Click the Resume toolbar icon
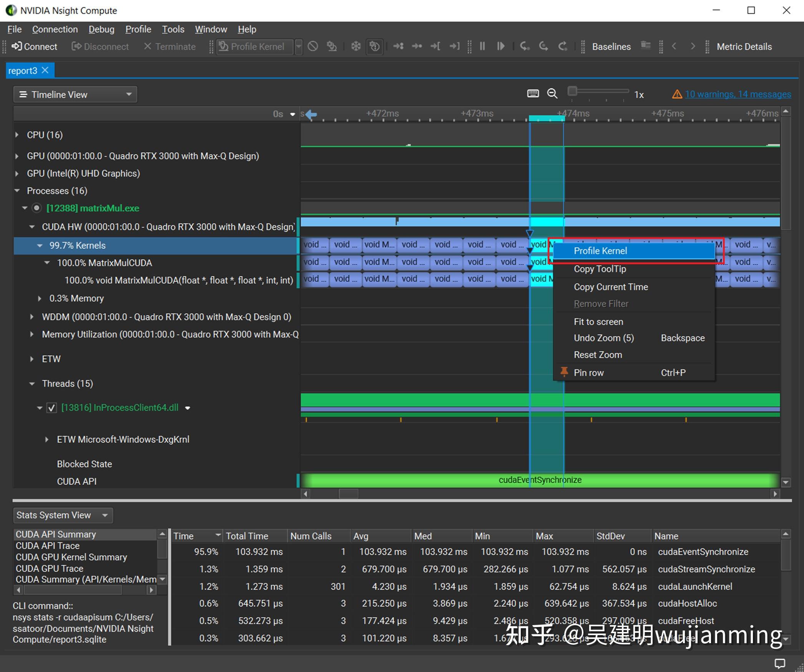 (500, 47)
